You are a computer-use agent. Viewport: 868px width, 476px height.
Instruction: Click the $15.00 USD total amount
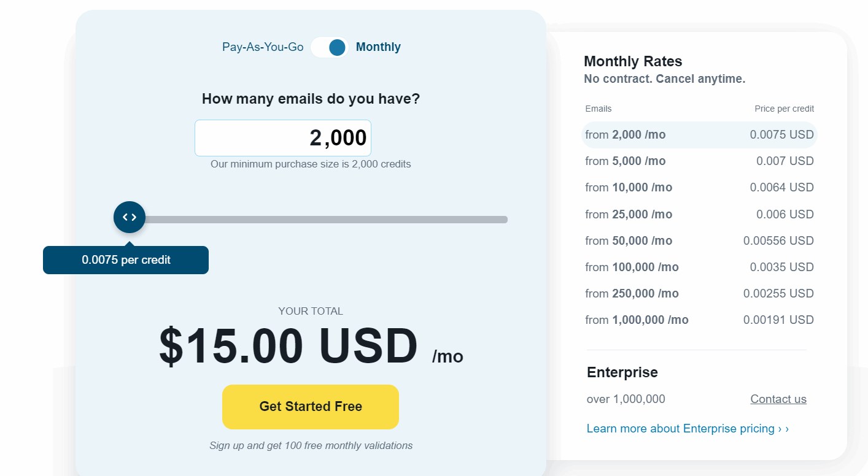point(289,347)
